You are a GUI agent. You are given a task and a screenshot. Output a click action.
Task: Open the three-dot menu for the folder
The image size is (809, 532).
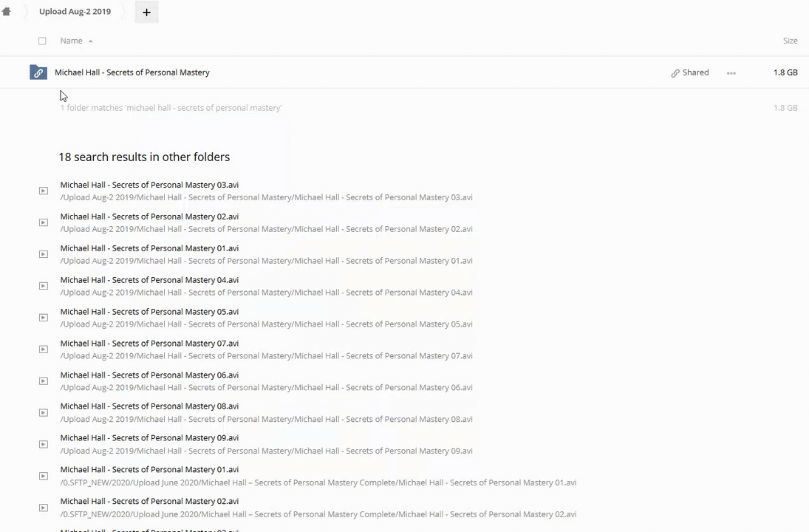pos(731,73)
